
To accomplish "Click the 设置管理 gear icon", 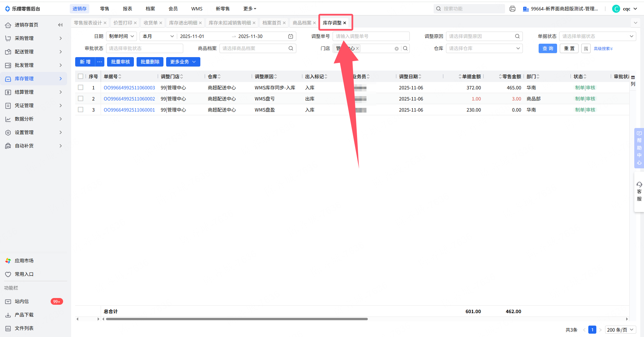I will tap(8, 132).
